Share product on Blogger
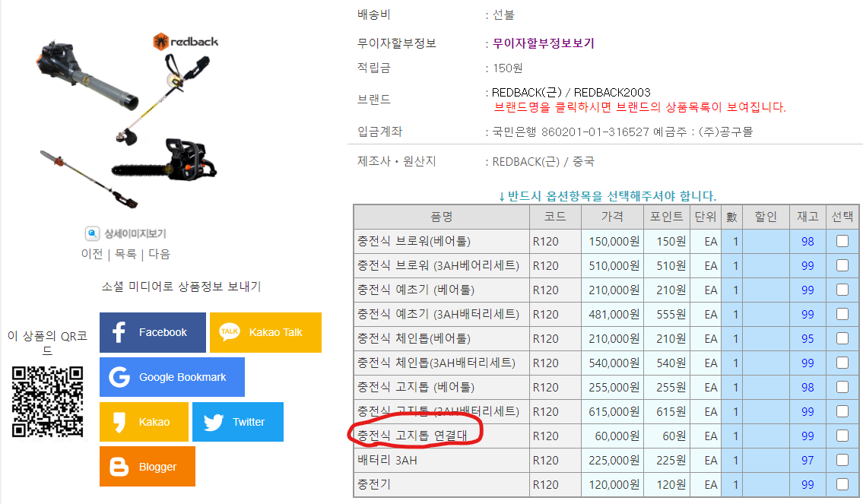Viewport: 863px width, 504px height. [147, 467]
